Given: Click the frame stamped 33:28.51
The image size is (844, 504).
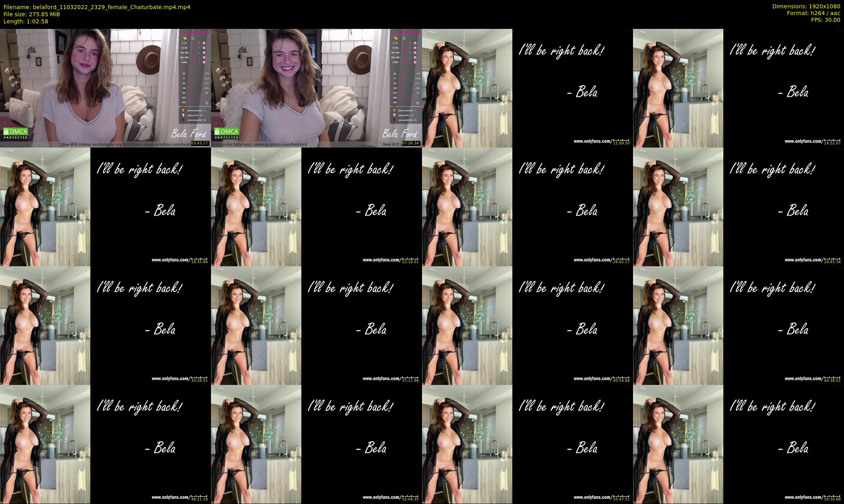Looking at the screenshot, I should [x=105, y=325].
